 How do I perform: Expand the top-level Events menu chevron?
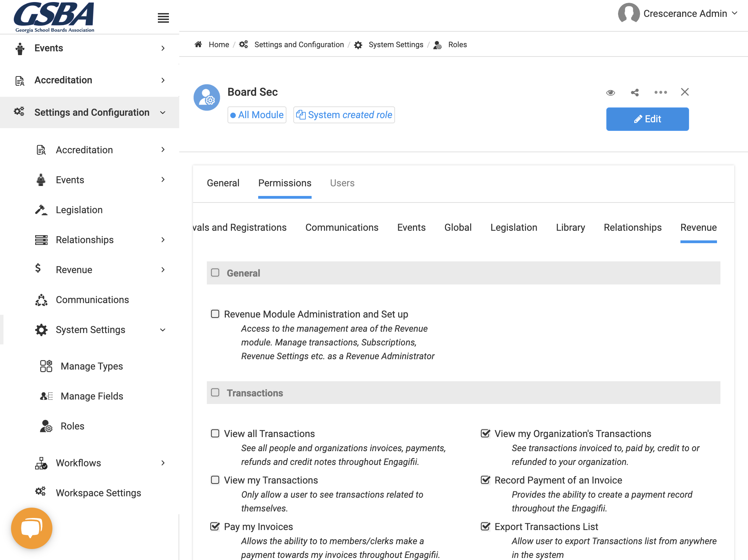tap(163, 48)
